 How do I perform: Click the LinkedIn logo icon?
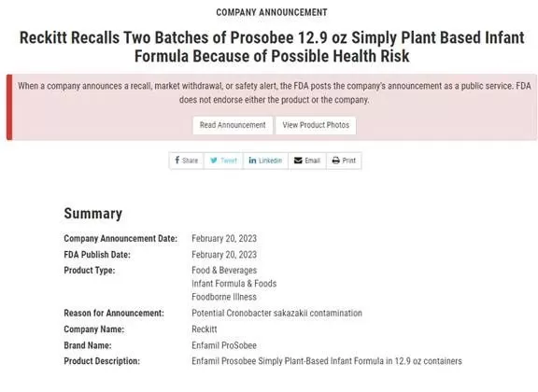click(x=252, y=161)
